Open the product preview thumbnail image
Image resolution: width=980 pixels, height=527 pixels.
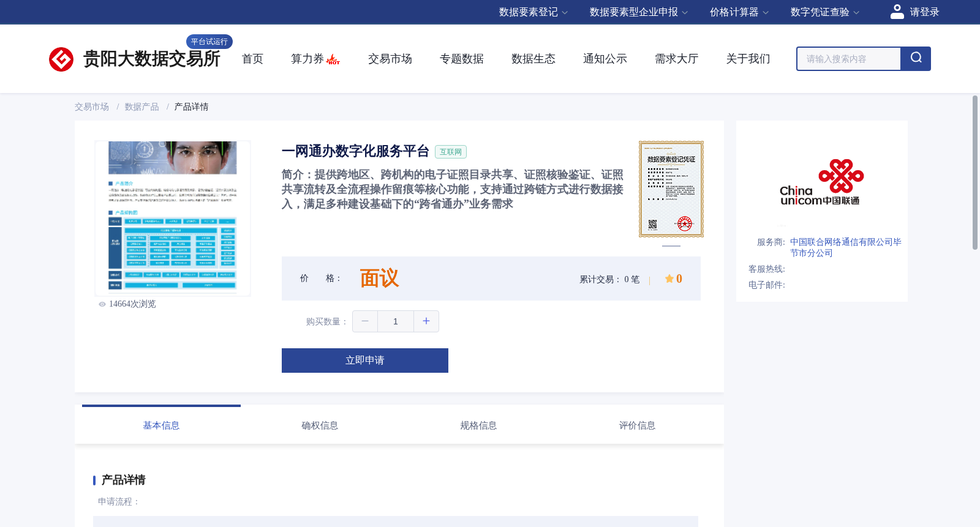click(x=173, y=219)
